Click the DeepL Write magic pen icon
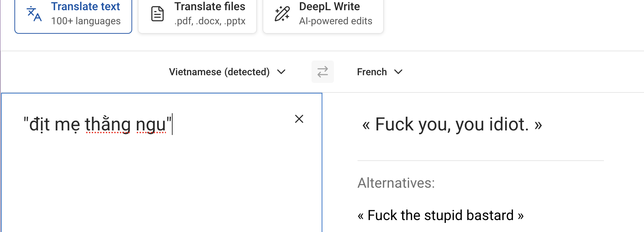 [282, 14]
